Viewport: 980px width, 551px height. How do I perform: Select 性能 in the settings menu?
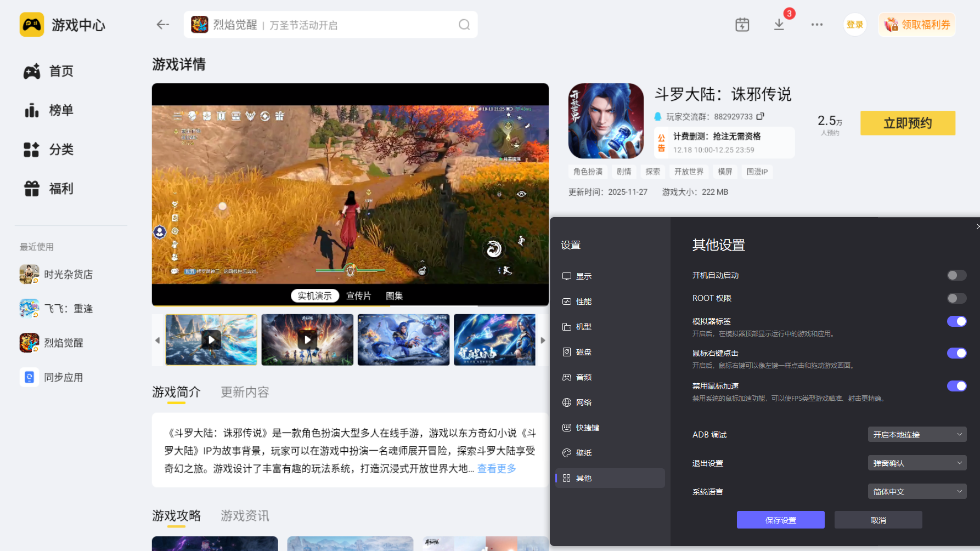point(583,302)
